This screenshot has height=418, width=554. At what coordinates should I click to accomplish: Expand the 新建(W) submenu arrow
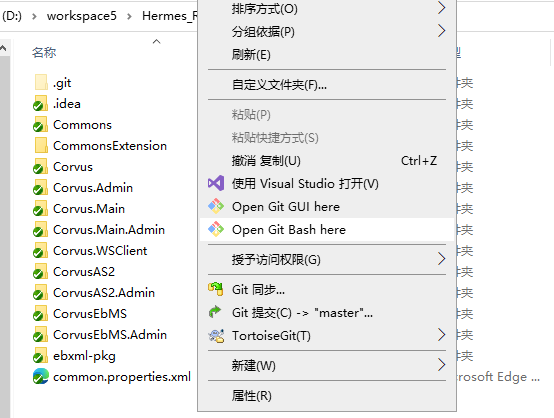442,365
